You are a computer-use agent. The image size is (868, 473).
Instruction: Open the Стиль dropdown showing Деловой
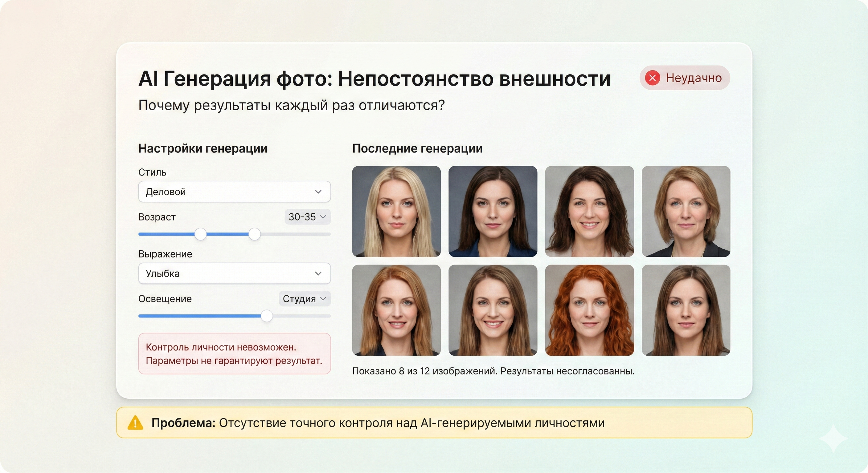point(234,192)
